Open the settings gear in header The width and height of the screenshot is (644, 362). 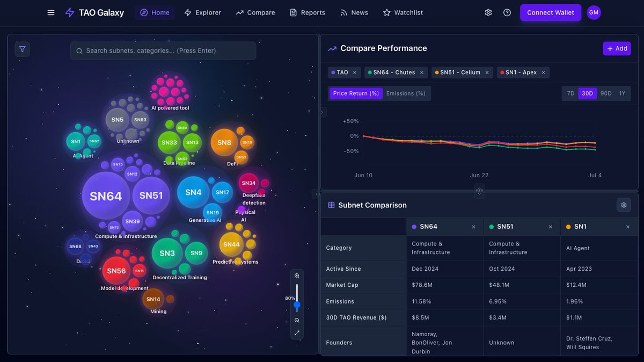(x=488, y=12)
